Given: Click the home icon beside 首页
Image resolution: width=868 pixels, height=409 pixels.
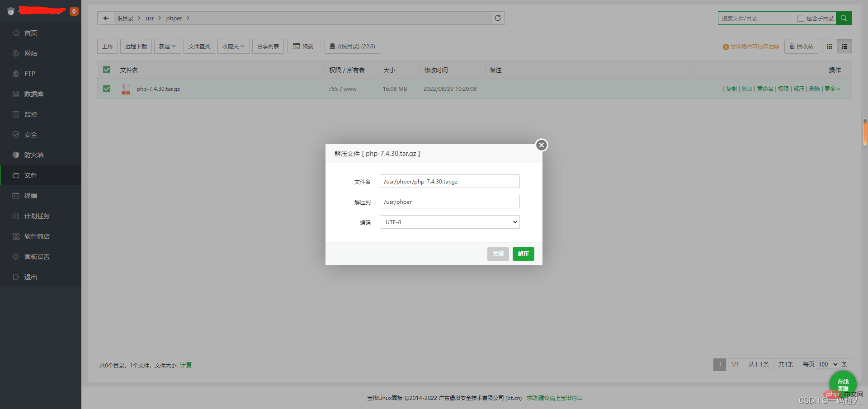Looking at the screenshot, I should coord(16,33).
